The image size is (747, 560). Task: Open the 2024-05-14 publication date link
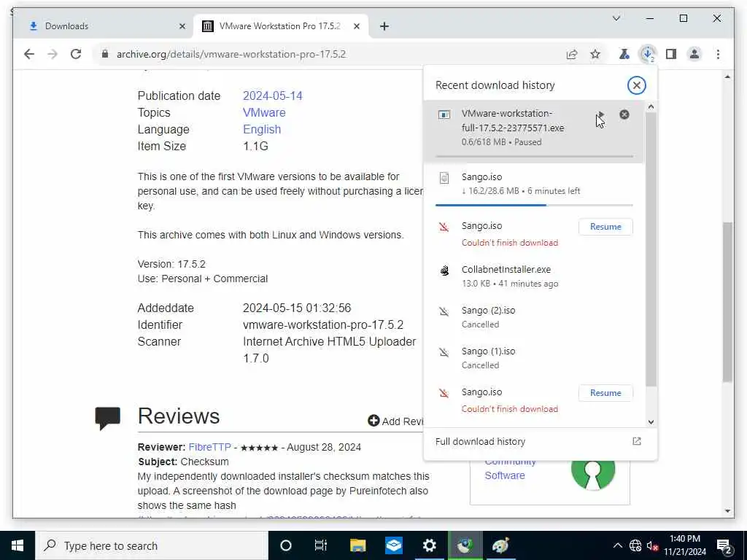click(273, 96)
